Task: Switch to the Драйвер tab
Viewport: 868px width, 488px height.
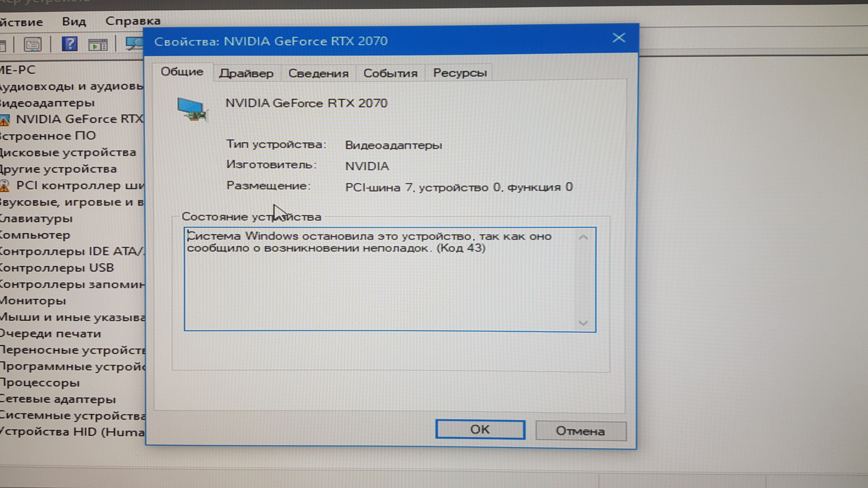Action: pos(246,73)
